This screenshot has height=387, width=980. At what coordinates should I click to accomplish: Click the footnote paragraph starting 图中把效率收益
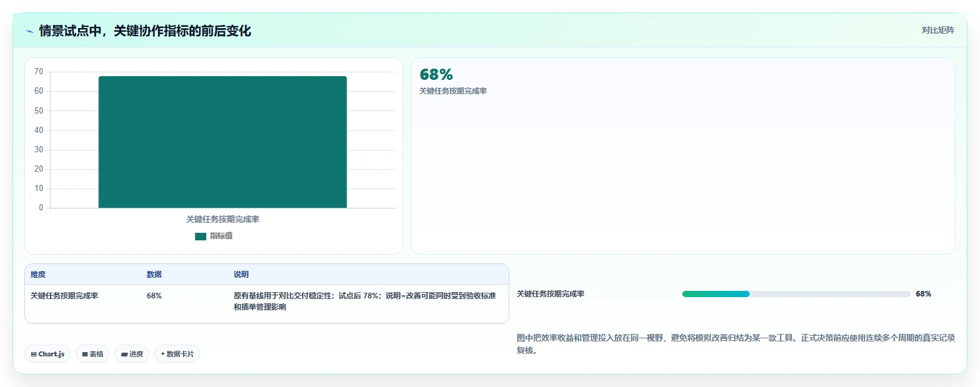click(x=736, y=344)
